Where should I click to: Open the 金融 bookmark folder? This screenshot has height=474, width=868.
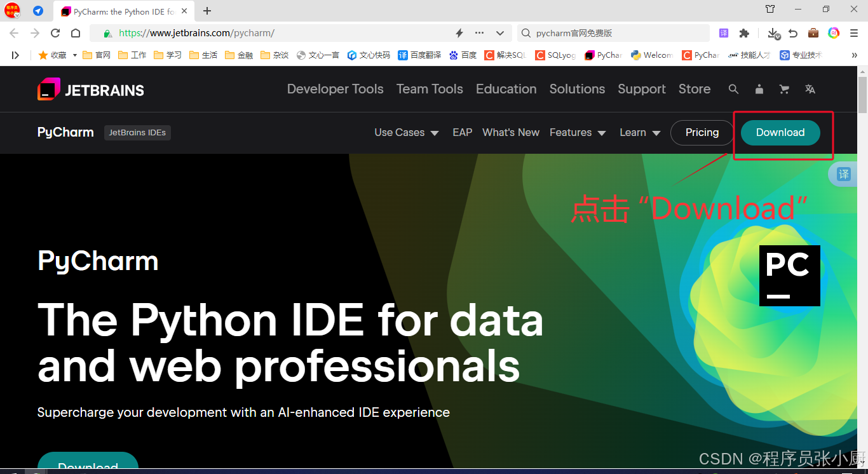tap(239, 55)
